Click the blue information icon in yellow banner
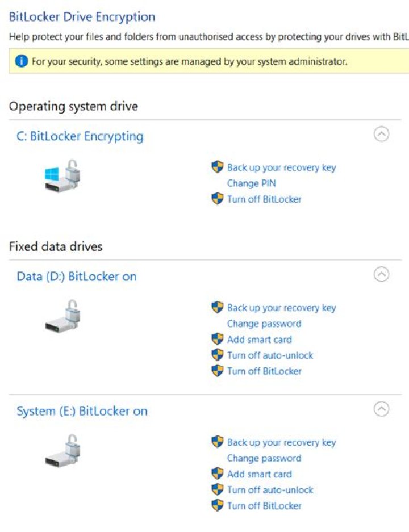Screen dimensions: 409x532 [22, 61]
